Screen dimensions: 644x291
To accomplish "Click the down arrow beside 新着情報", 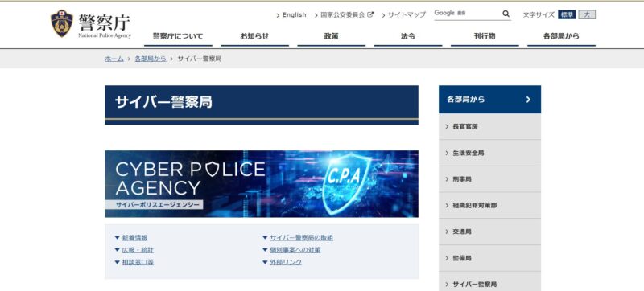I will (x=117, y=237).
